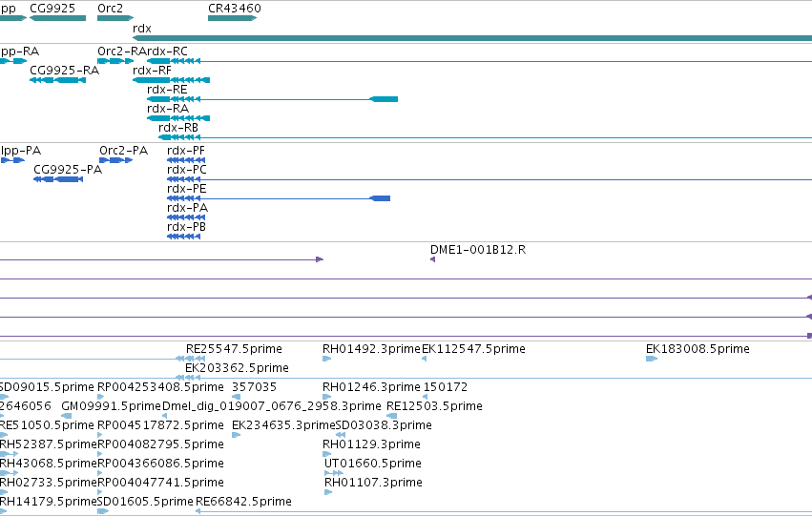Image resolution: width=812 pixels, height=516 pixels.
Task: Open the Orc2-RA transcript
Action: (x=115, y=61)
